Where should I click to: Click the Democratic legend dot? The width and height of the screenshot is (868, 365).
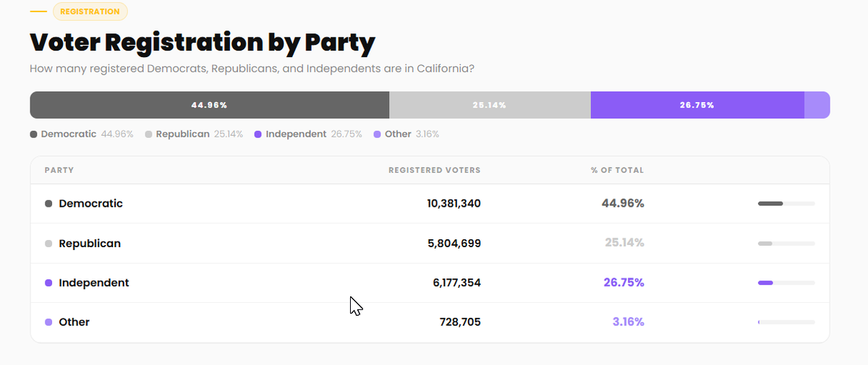pyautogui.click(x=33, y=134)
